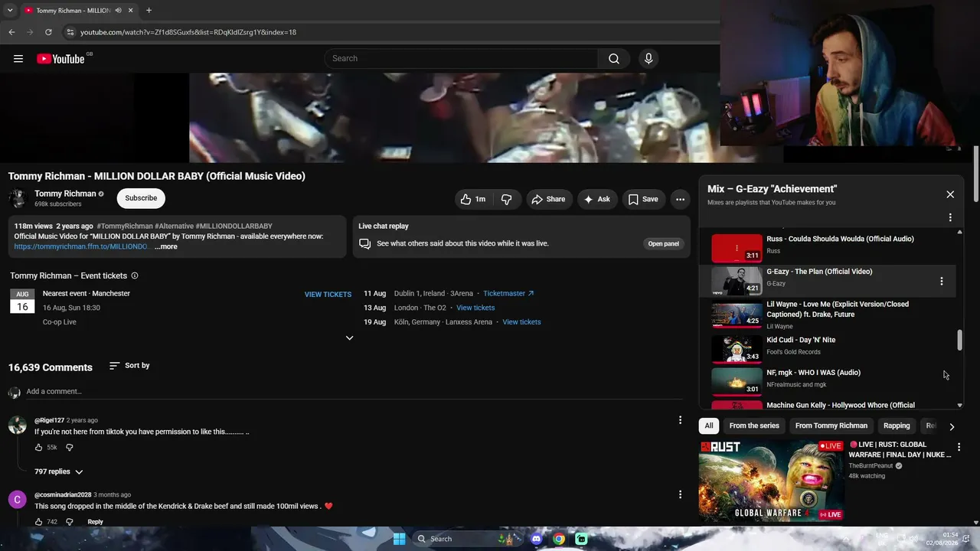Click the search magnifier button
Image resolution: width=980 pixels, height=551 pixels.
coord(614,59)
